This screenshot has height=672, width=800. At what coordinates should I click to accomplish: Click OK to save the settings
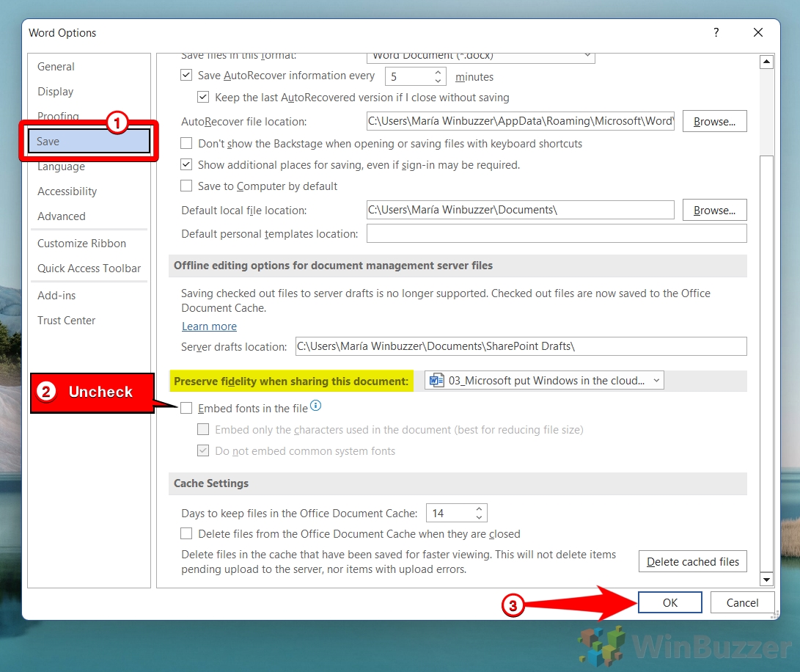[x=669, y=602]
